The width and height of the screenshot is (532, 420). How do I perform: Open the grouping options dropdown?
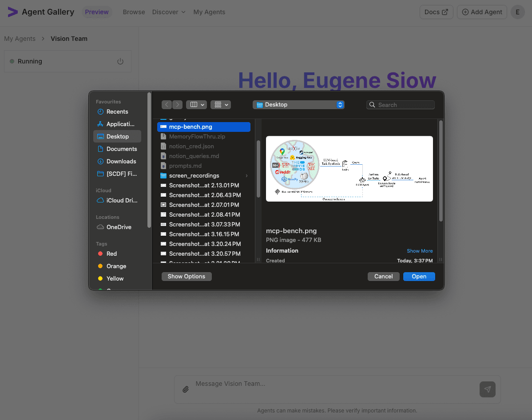(220, 105)
